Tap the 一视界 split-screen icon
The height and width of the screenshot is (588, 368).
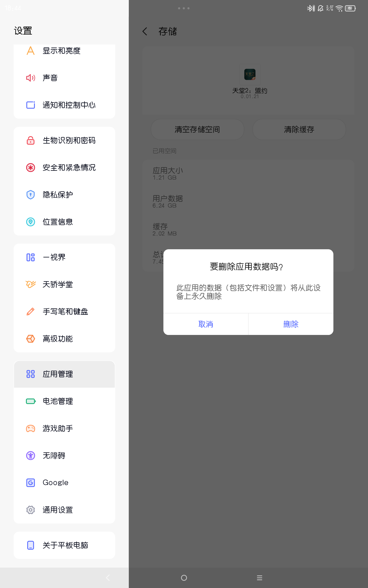30,257
